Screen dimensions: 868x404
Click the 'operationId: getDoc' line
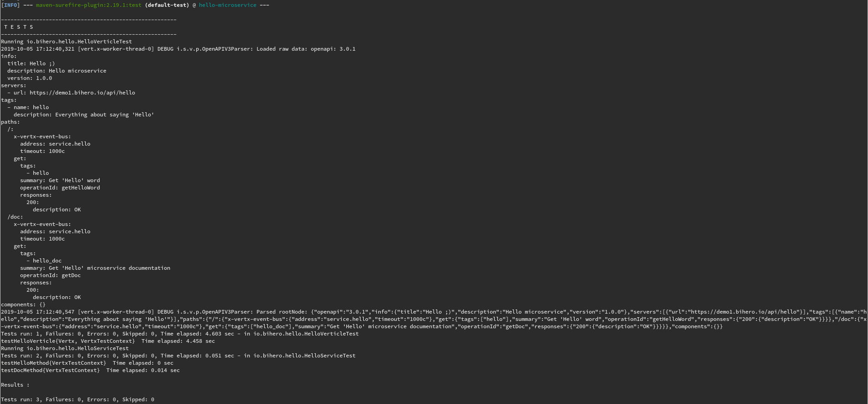click(50, 275)
